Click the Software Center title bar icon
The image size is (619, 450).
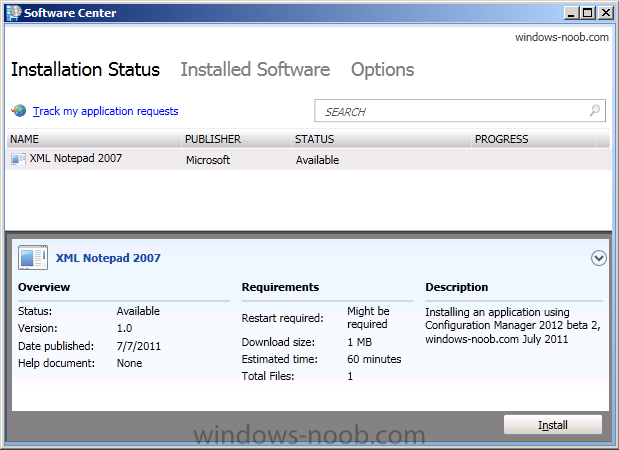coord(14,13)
